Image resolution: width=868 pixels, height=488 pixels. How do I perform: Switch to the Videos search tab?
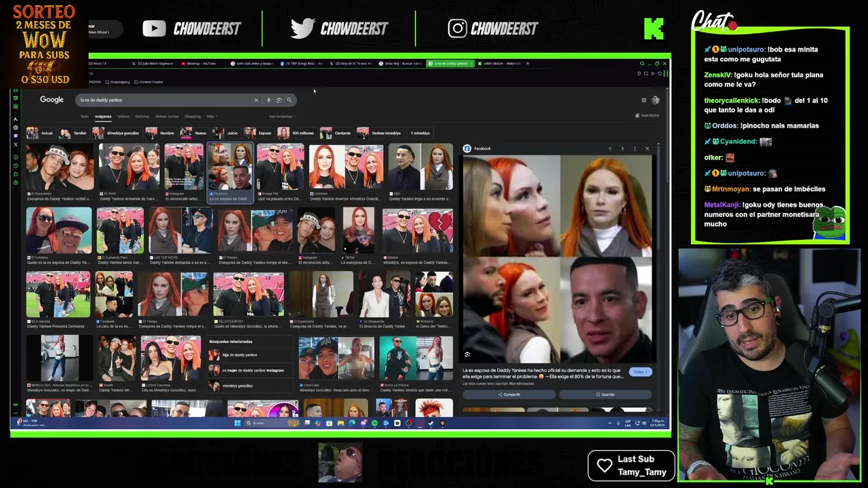(123, 117)
